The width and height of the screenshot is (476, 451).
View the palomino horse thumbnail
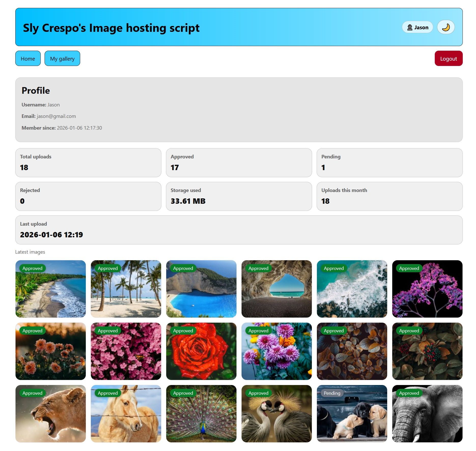(126, 414)
